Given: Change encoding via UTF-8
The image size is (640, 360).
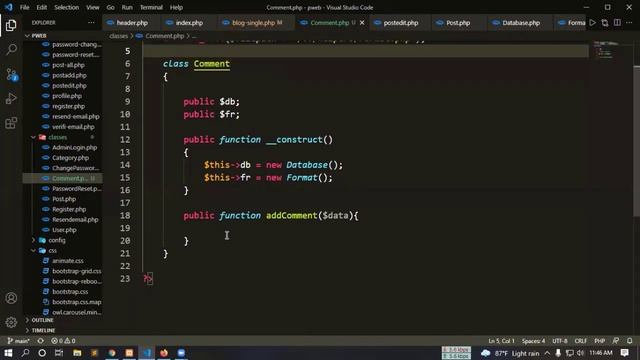Looking at the screenshot, I should tap(560, 340).
